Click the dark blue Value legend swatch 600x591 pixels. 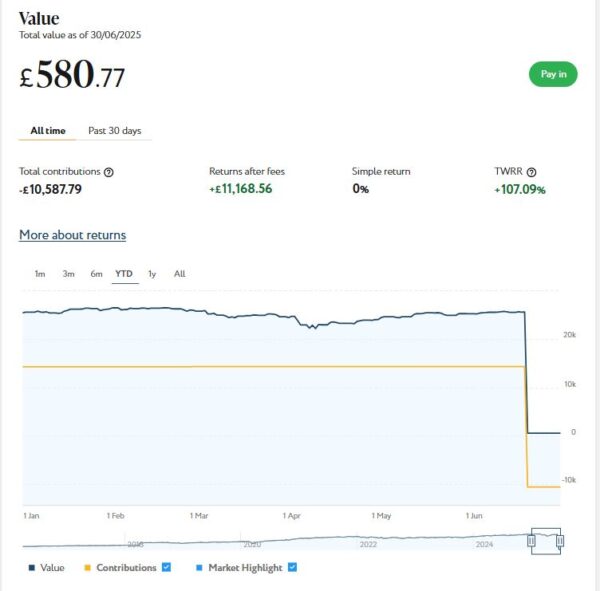click(32, 568)
